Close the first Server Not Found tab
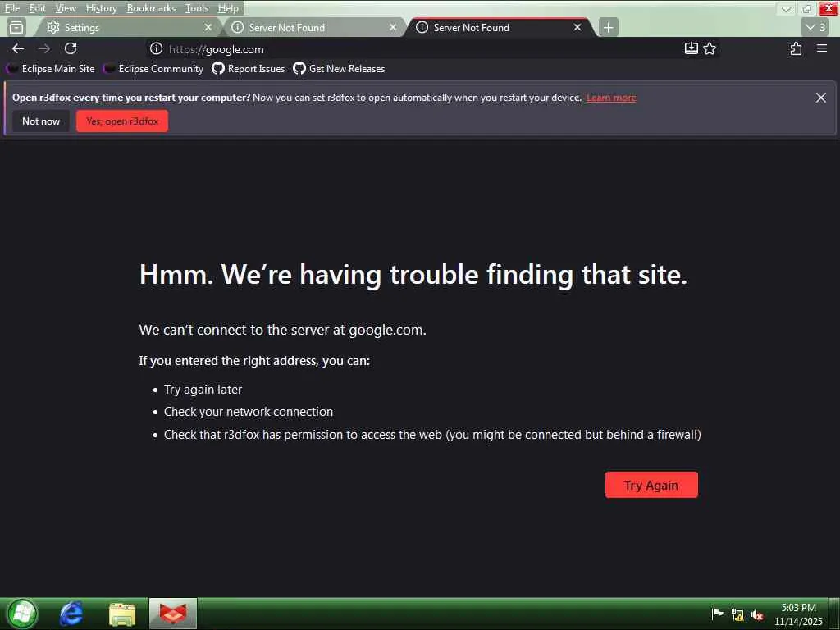This screenshot has width=840, height=630. [x=393, y=27]
